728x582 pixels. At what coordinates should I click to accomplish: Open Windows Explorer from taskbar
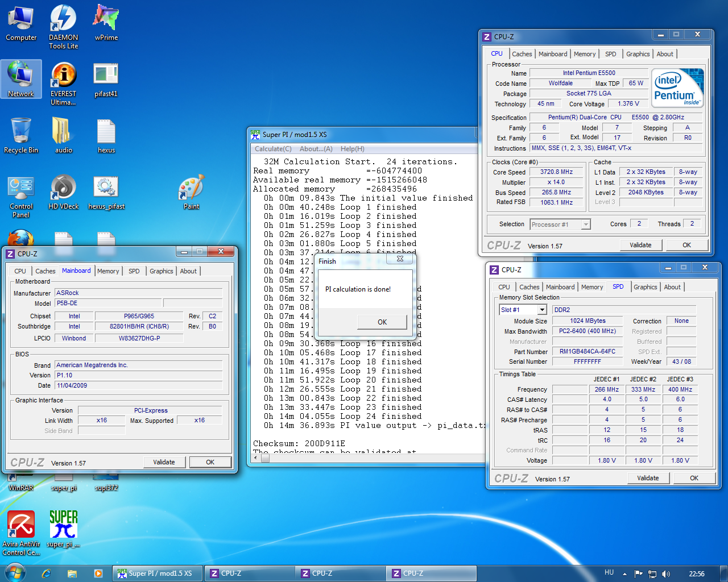(x=72, y=573)
